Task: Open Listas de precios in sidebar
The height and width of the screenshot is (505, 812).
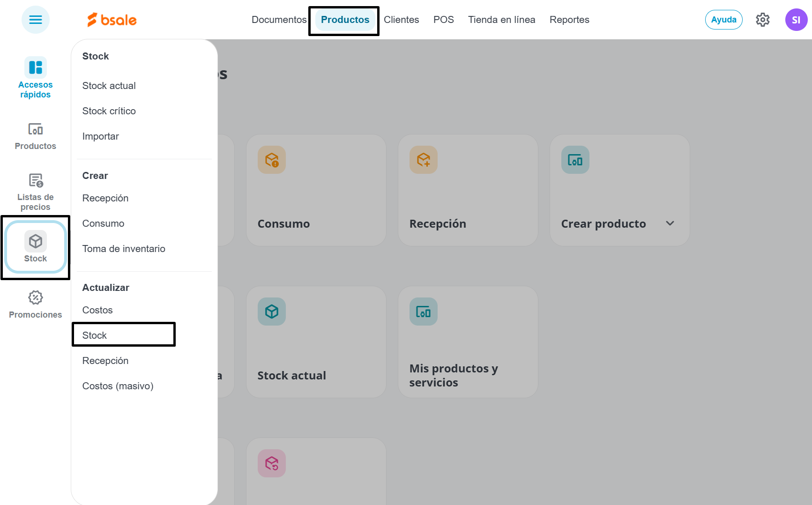Action: click(x=36, y=192)
